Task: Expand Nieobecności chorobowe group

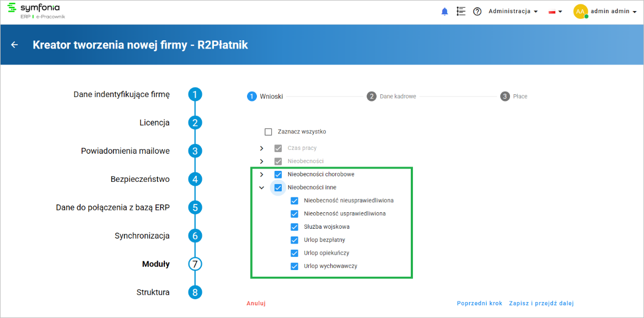Action: 261,174
